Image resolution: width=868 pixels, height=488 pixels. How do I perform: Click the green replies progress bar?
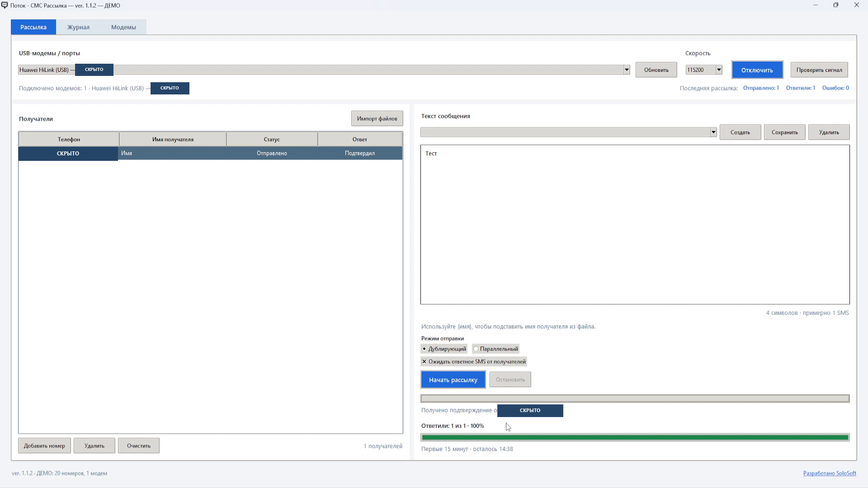coord(635,437)
